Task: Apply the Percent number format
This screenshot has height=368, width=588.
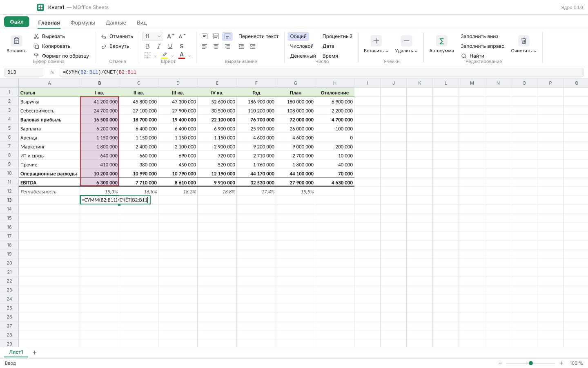Action: 337,36
